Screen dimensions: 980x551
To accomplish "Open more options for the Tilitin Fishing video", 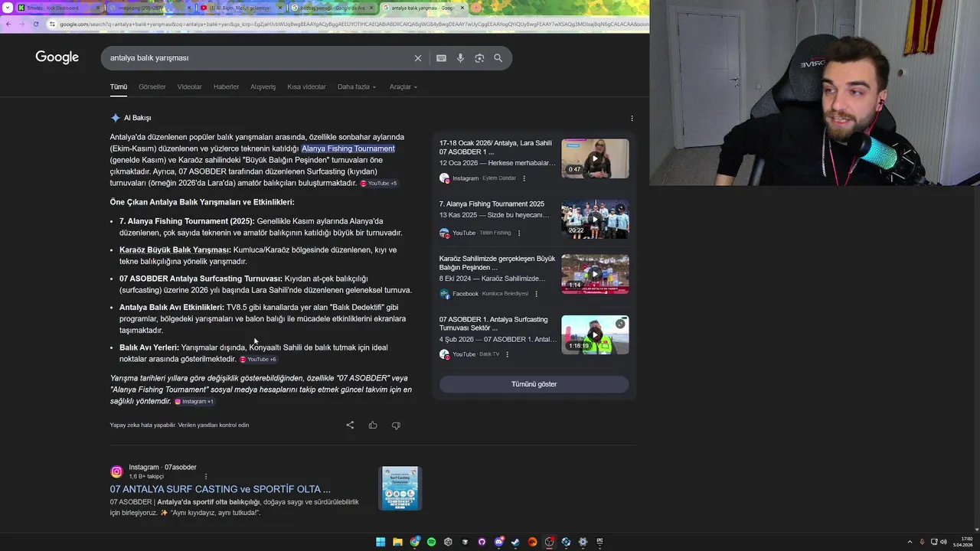I will click(x=518, y=233).
